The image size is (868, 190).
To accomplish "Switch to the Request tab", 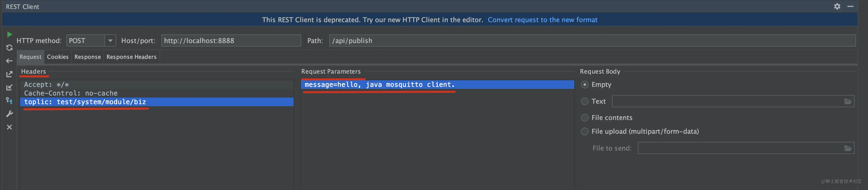I will pos(30,57).
